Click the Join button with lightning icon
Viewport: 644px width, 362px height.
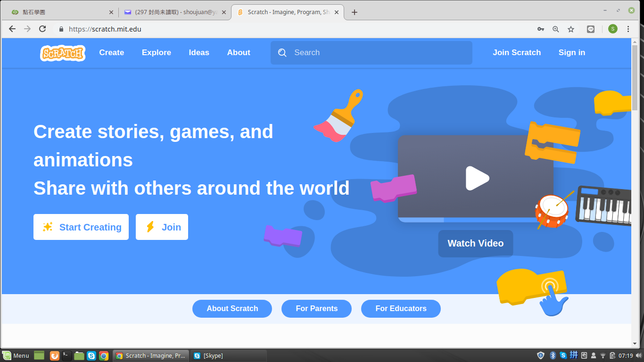pos(162,227)
